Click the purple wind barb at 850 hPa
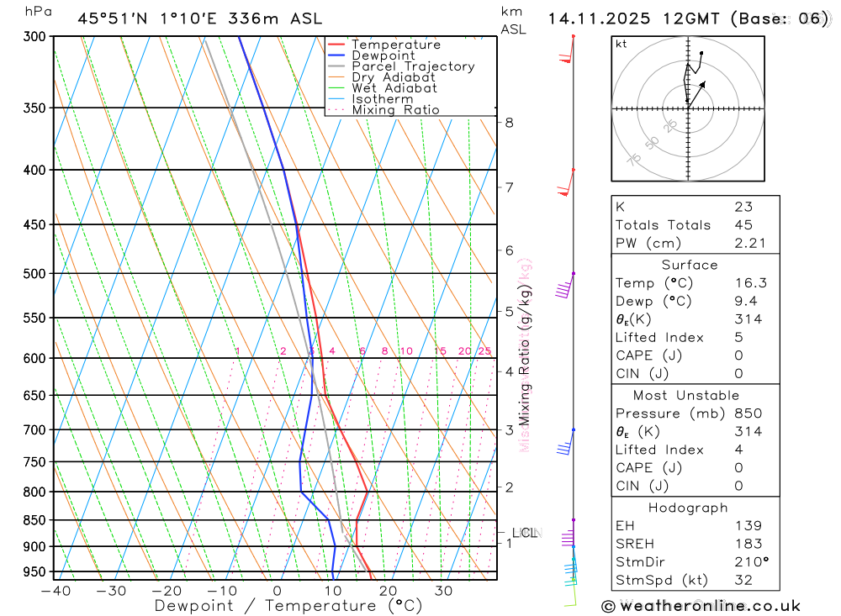841x616 pixels. pyautogui.click(x=568, y=533)
